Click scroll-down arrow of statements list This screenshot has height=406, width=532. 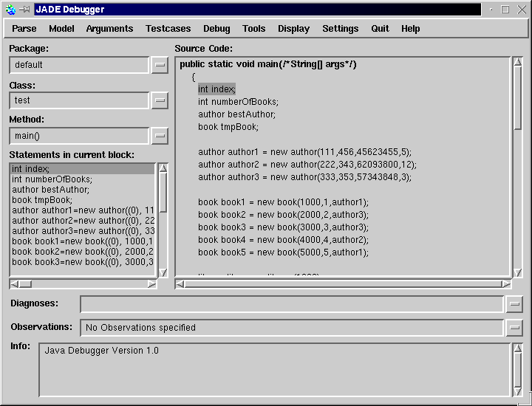click(x=163, y=272)
